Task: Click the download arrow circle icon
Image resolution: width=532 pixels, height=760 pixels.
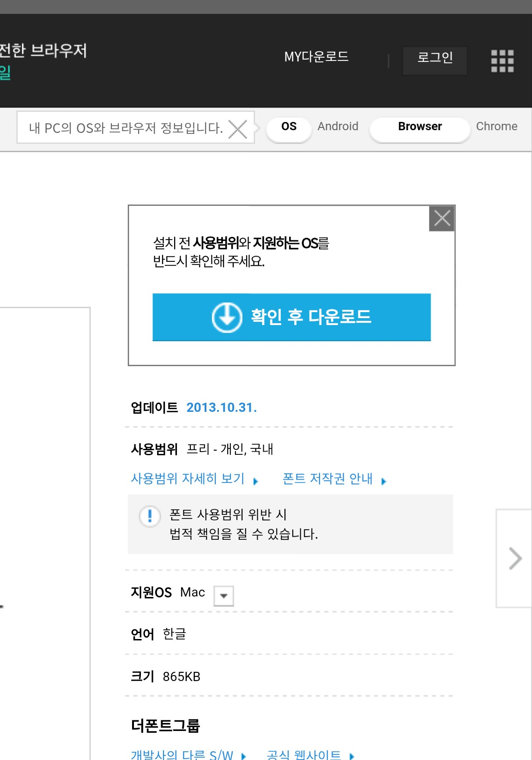Action: coord(227,317)
